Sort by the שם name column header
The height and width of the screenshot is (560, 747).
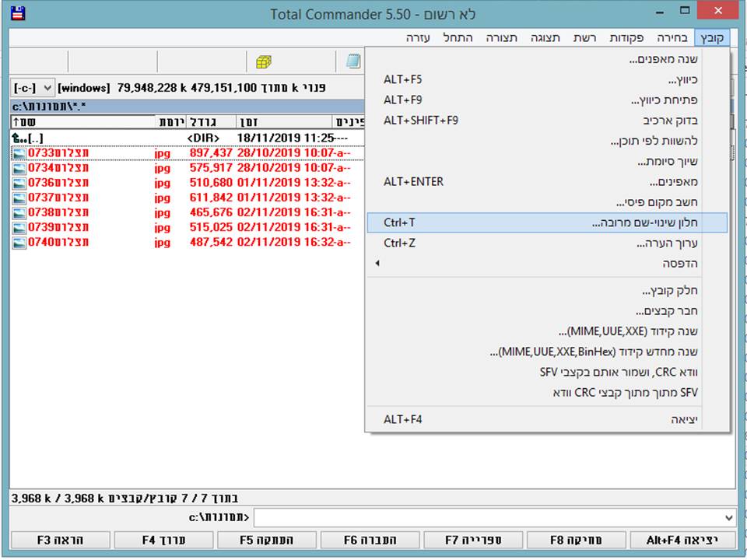pos(83,122)
